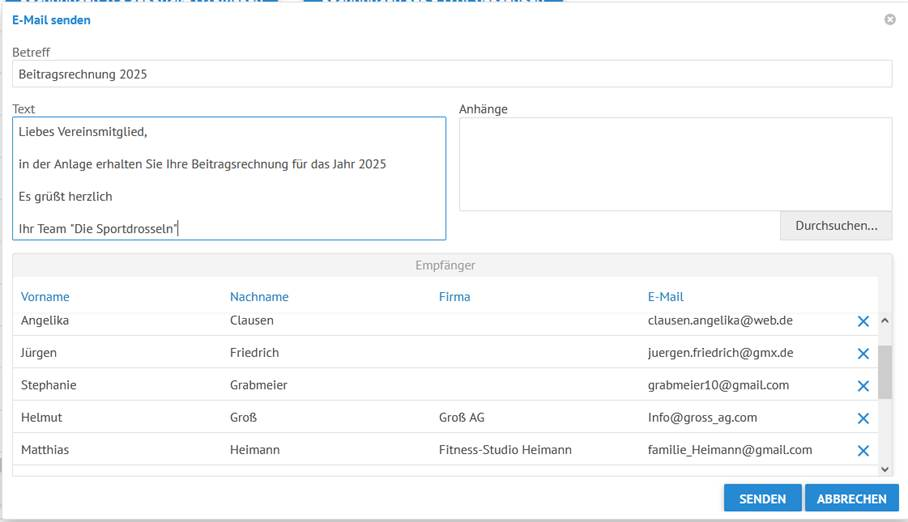Select email address grabmeier10@gmail.com cell

pyautogui.click(x=718, y=385)
